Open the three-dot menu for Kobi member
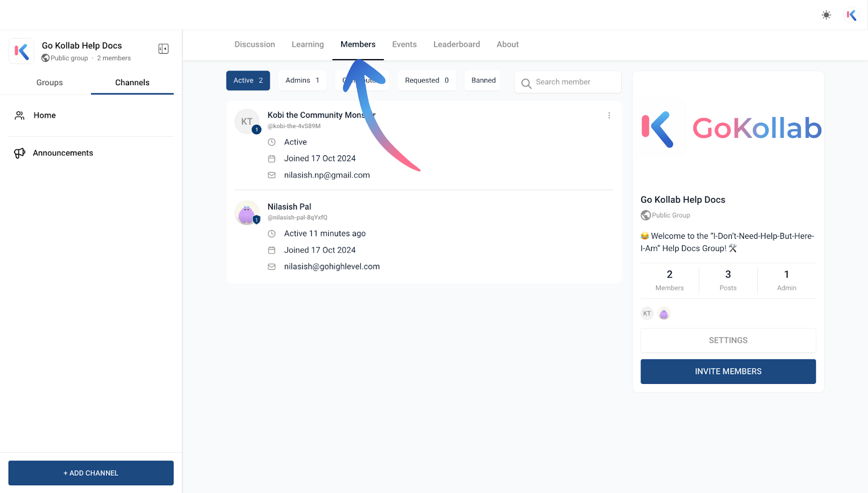The image size is (868, 493). click(x=609, y=115)
